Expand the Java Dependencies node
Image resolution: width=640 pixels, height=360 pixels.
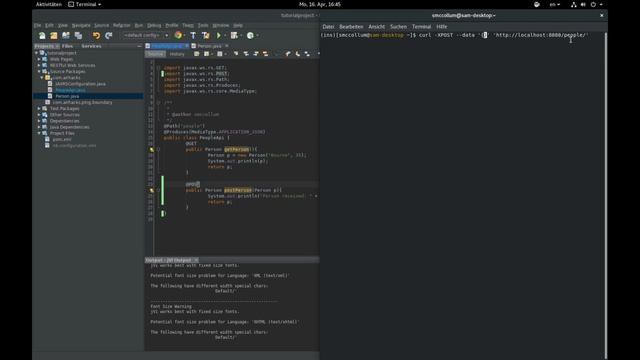click(39, 127)
